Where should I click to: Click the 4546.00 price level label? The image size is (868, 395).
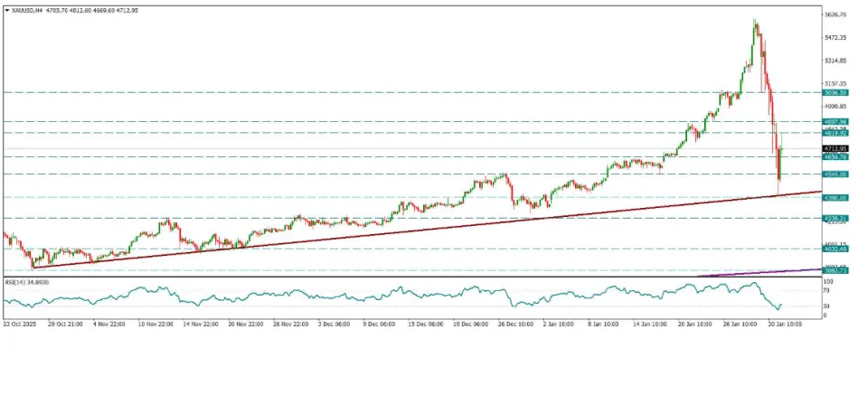click(835, 174)
